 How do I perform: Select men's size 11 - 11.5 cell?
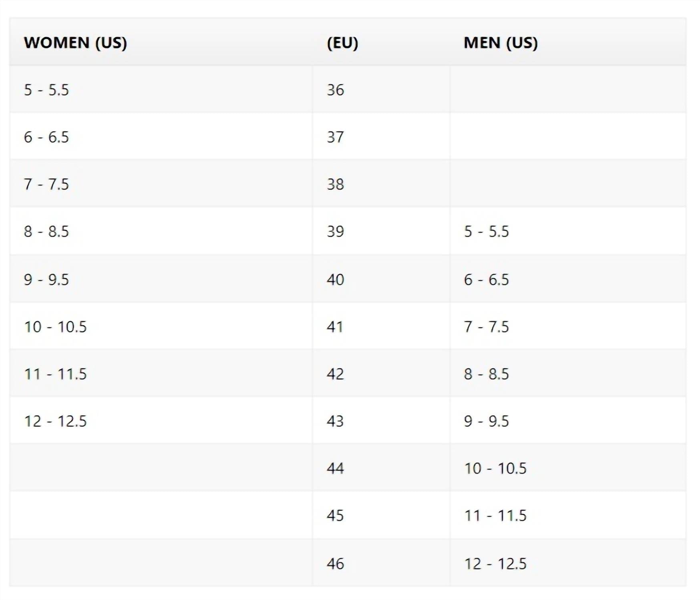click(x=495, y=516)
